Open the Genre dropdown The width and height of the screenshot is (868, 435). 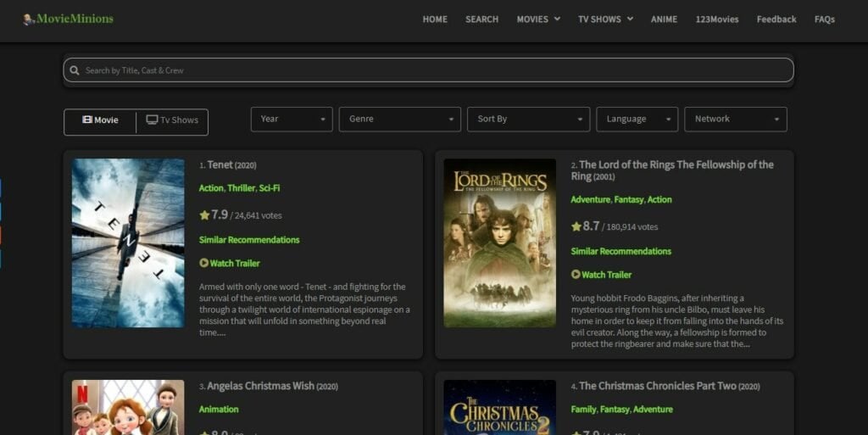point(400,119)
